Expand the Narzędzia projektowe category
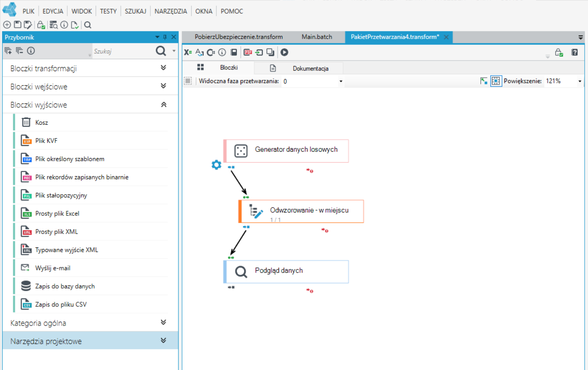 pos(90,341)
